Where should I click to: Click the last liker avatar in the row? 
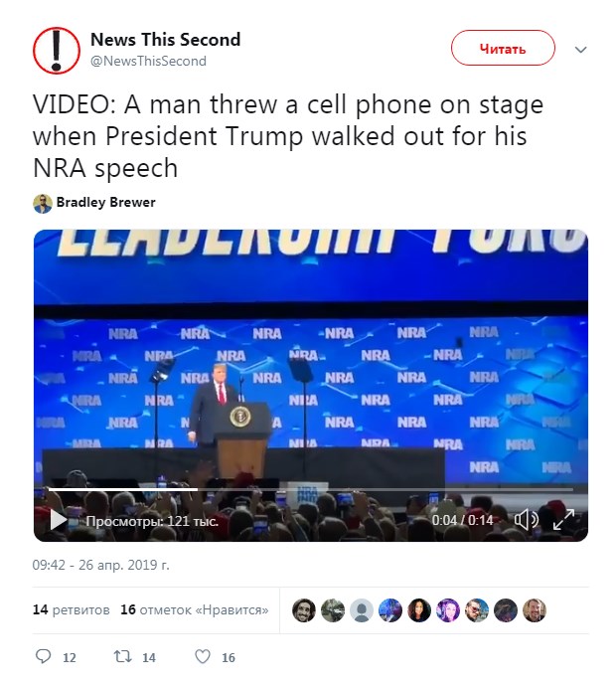(535, 610)
